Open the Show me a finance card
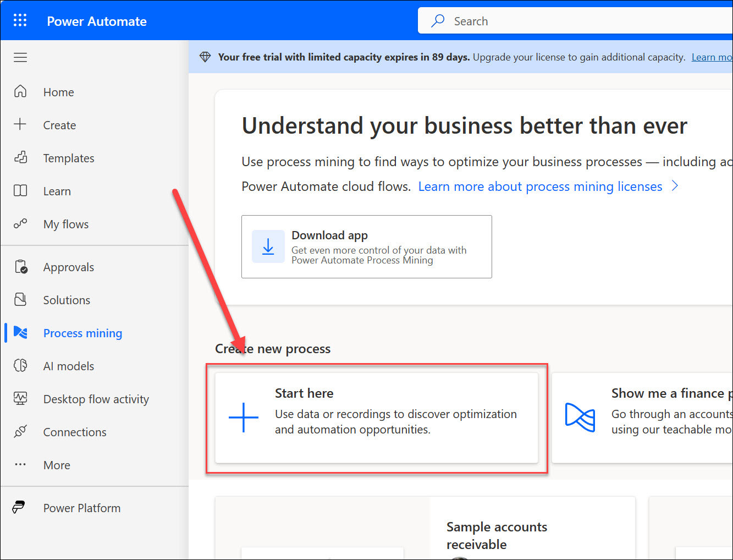The image size is (733, 560). [643, 418]
